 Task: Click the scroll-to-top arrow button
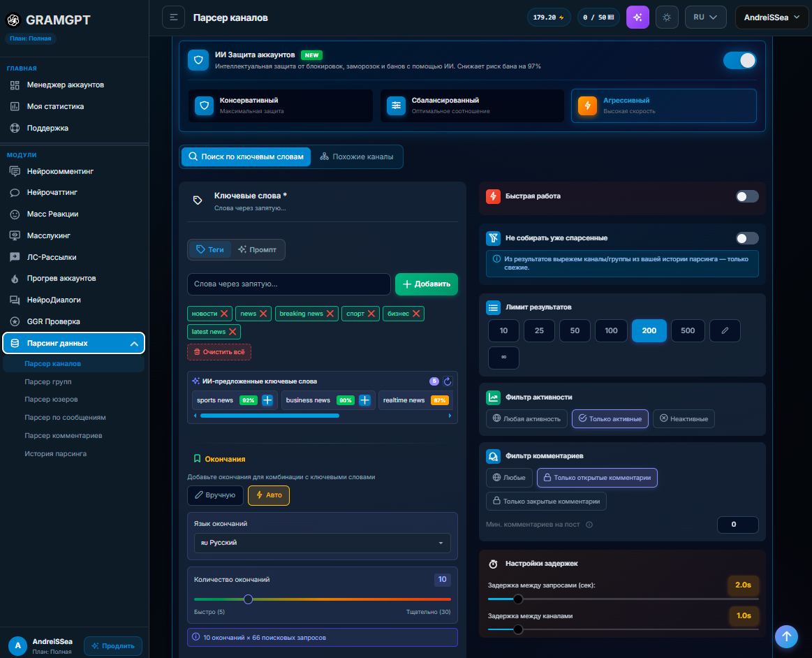786,636
